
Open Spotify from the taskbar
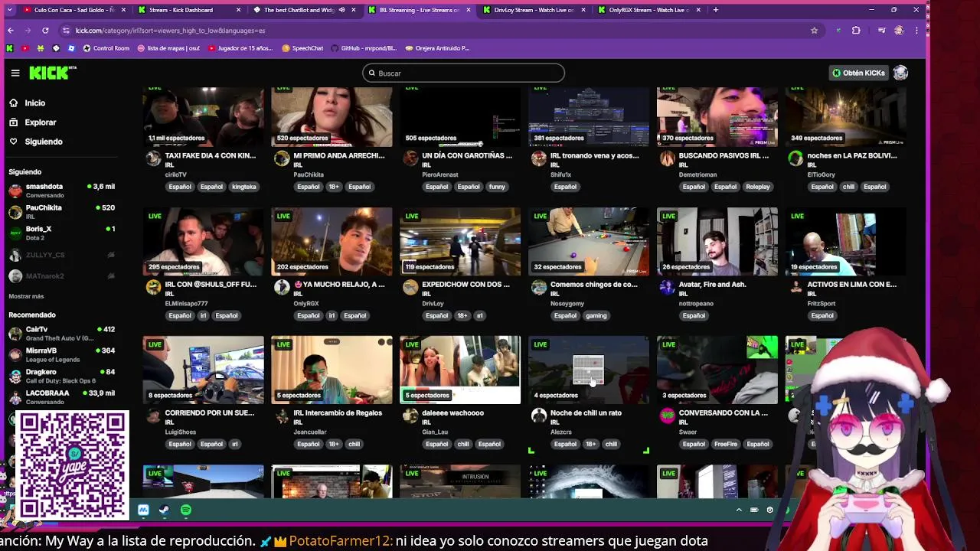186,510
